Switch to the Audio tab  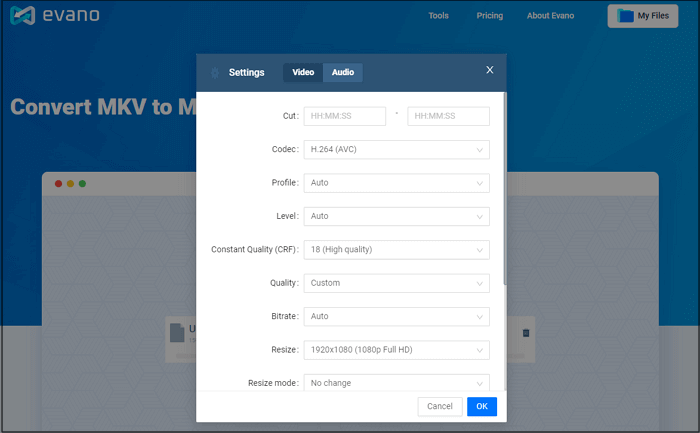tap(343, 72)
